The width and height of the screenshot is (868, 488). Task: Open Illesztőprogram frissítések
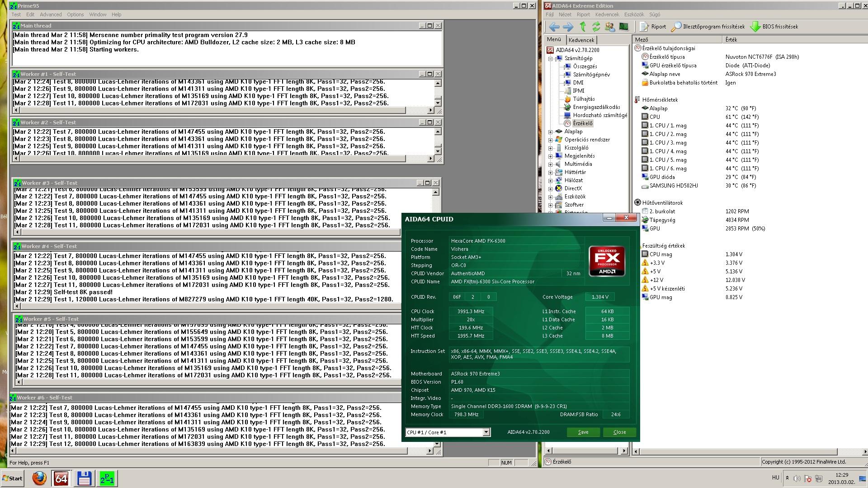(708, 27)
